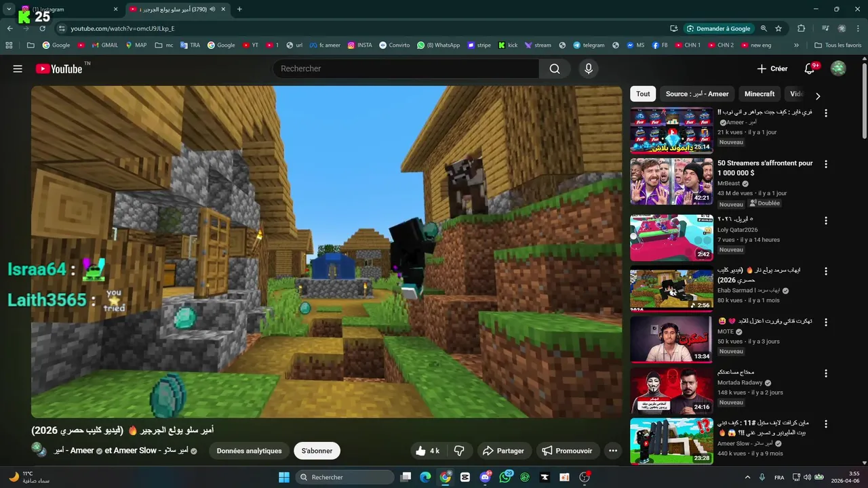This screenshot has width=868, height=488.
Task: Show next filter chips with arrow
Action: click(818, 96)
